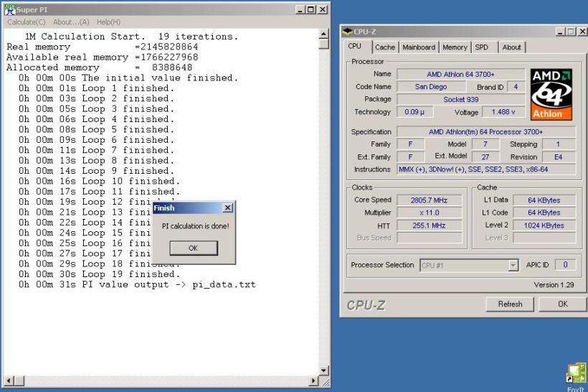Click the CPU-Z title bar icon

tap(348, 32)
